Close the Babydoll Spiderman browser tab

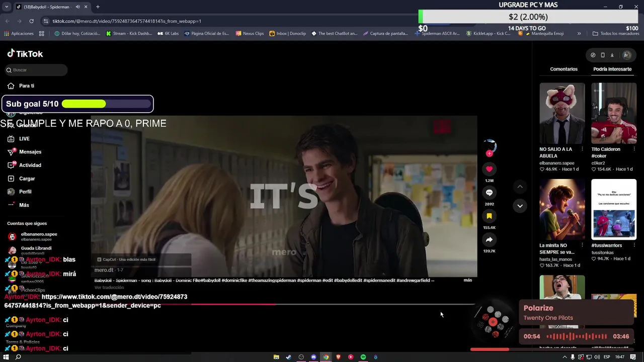[x=86, y=7]
